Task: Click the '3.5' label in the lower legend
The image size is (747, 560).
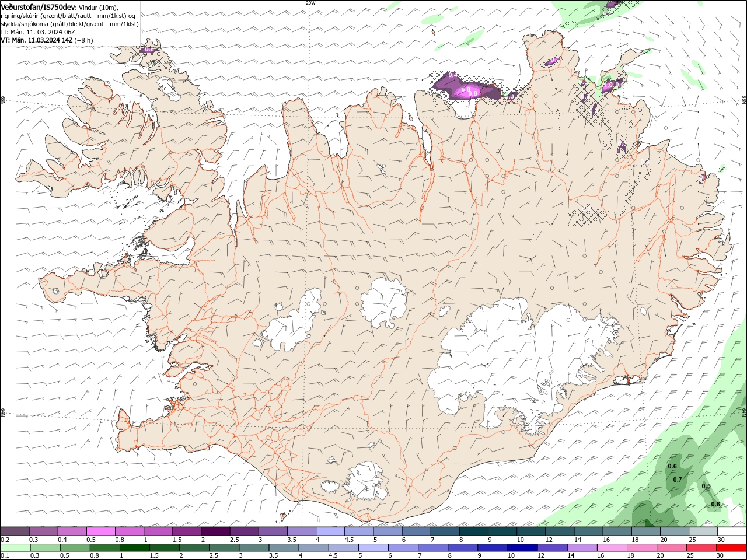Action: pyautogui.click(x=273, y=555)
